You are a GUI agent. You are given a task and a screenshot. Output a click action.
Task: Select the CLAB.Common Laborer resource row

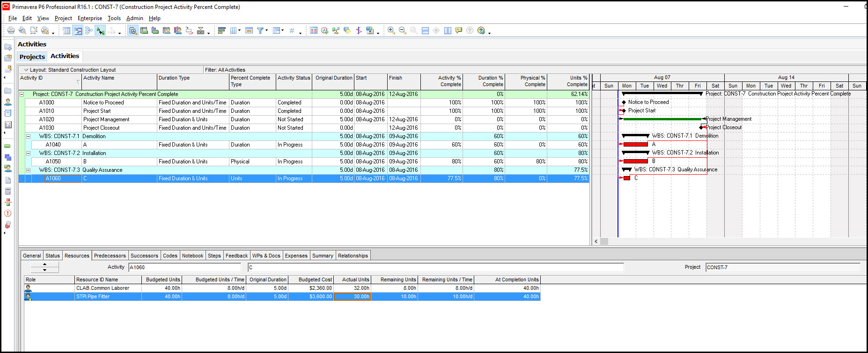(282, 288)
